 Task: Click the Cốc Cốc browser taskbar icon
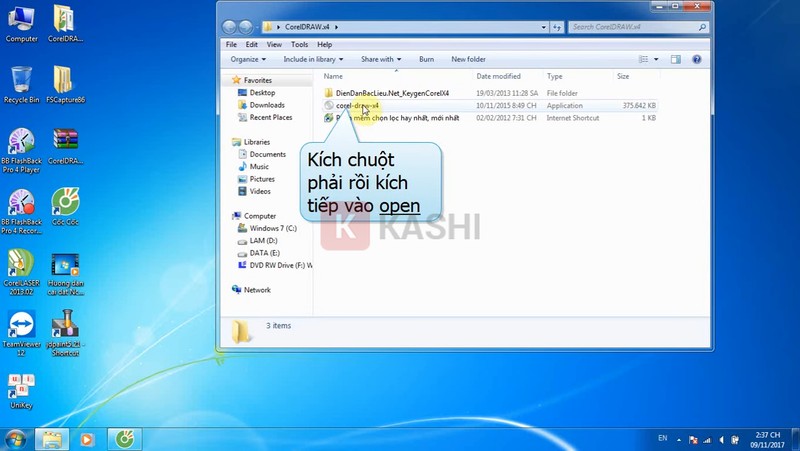pyautogui.click(x=124, y=439)
